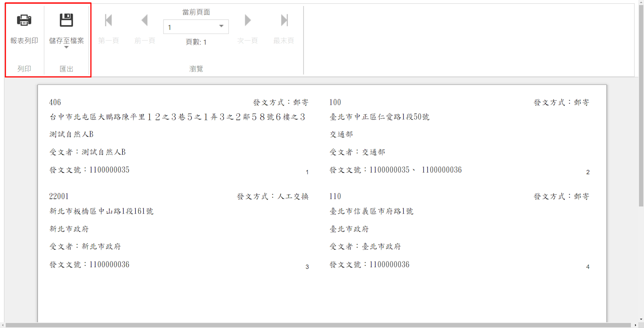Click the floppy disk 儲存至檔案 icon

[66, 20]
